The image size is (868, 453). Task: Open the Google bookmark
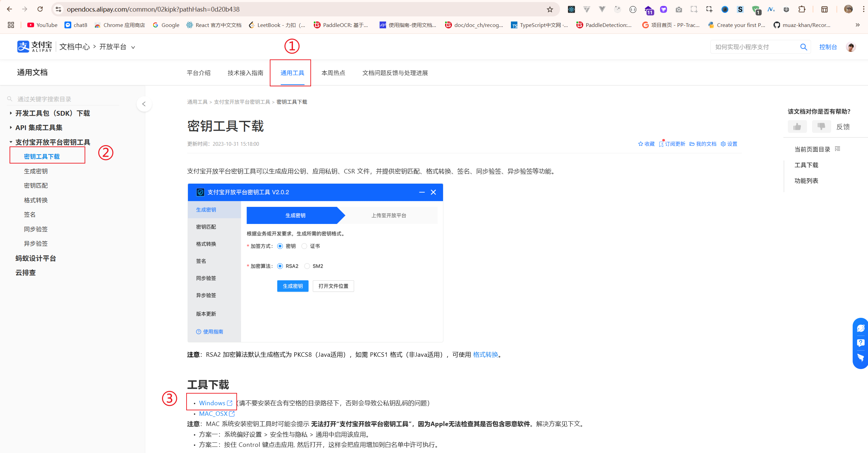point(166,25)
